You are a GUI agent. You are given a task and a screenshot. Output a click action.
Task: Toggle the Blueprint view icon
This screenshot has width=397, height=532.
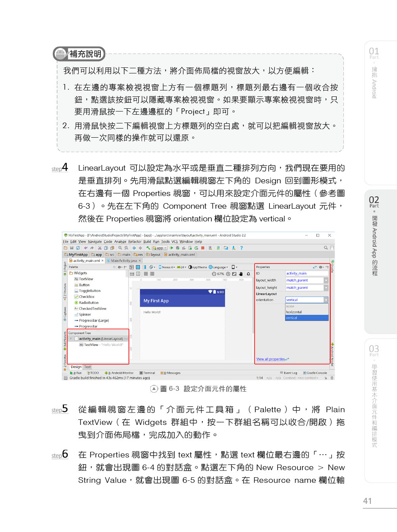coord(138,267)
